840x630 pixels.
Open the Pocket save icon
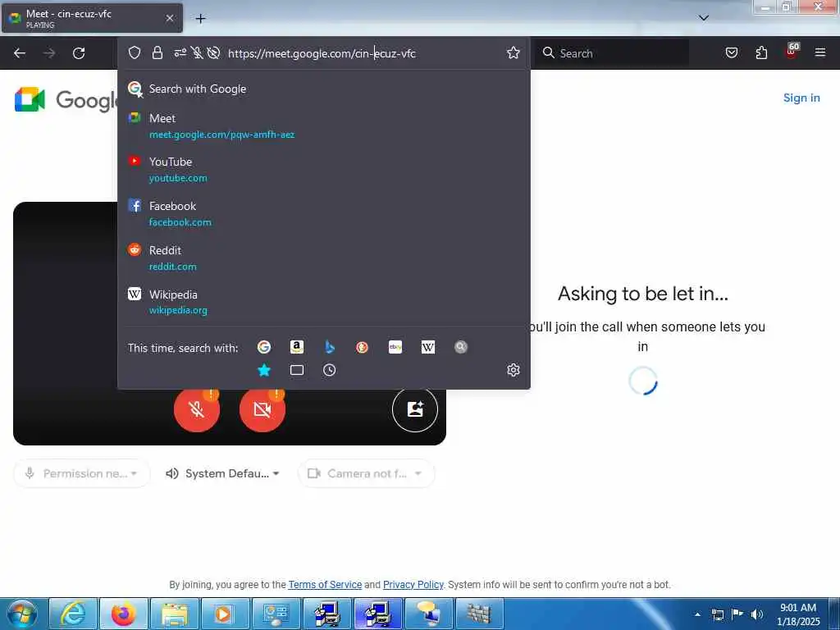click(731, 52)
